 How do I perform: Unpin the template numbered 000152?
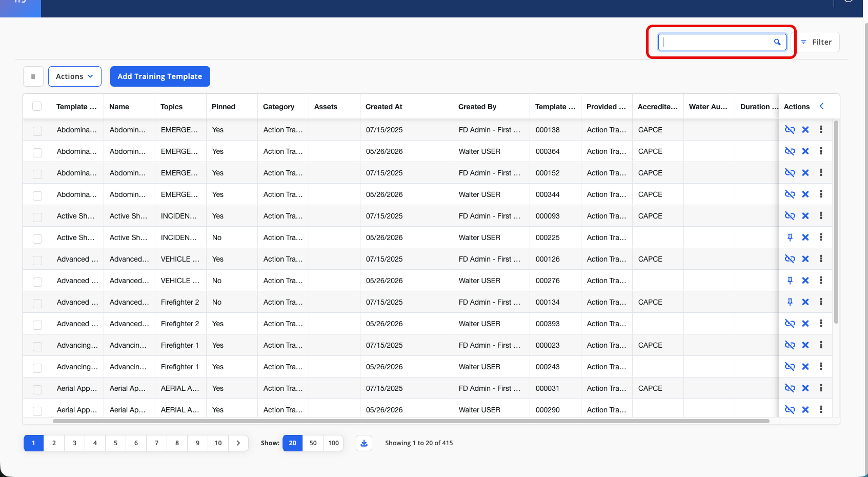click(x=790, y=173)
